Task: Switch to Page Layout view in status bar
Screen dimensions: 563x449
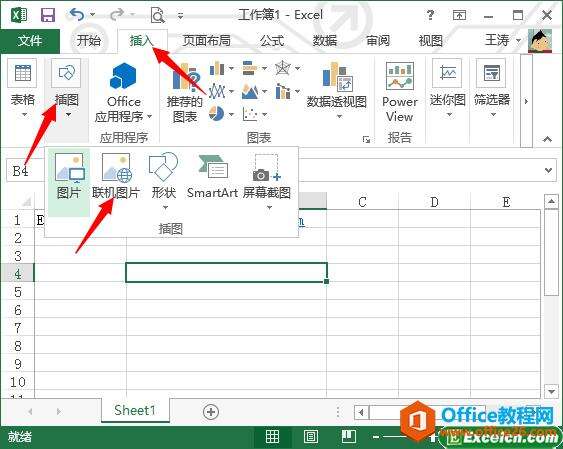Action: (x=311, y=437)
